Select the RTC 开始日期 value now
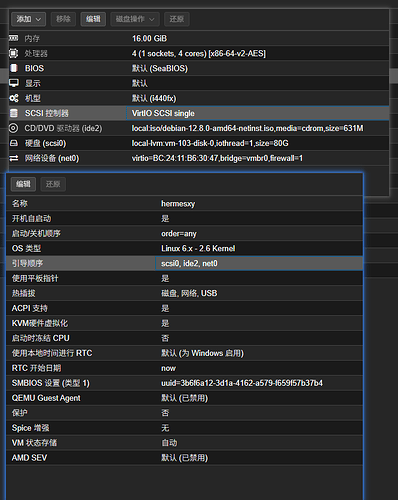This screenshot has height=500, width=398. click(x=168, y=368)
